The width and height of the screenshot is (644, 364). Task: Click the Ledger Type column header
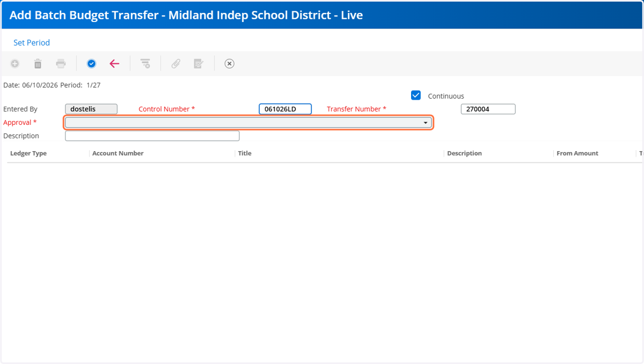[28, 153]
